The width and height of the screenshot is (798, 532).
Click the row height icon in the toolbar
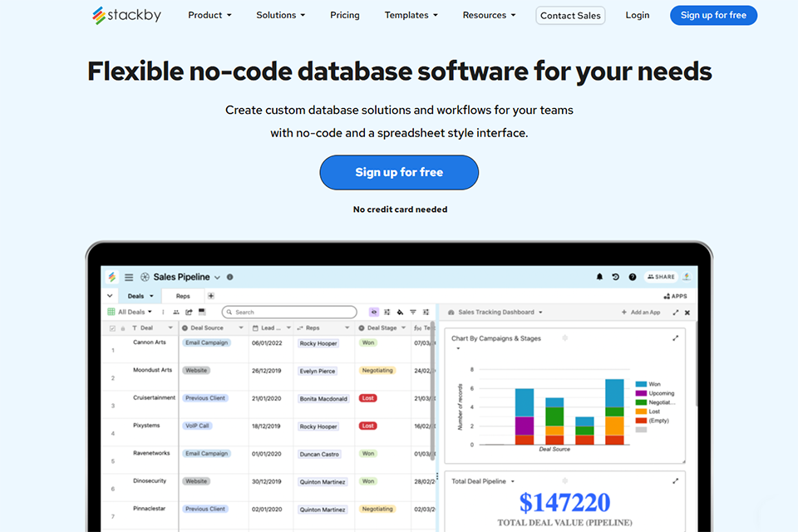point(202,312)
